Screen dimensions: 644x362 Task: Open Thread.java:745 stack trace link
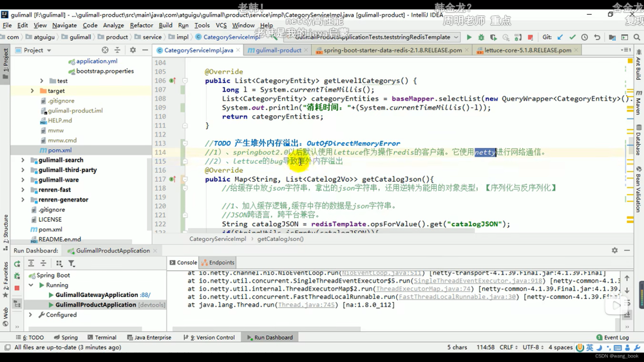[x=306, y=305]
